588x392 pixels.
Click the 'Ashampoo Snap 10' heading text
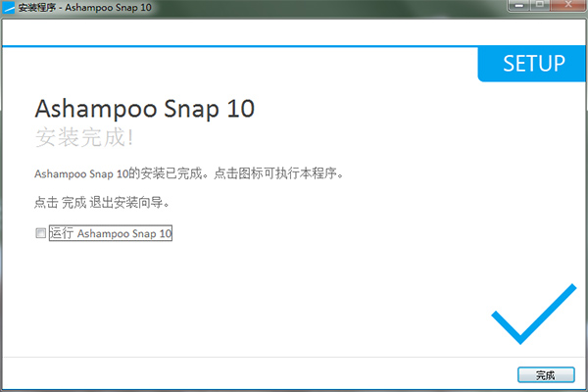(x=145, y=109)
